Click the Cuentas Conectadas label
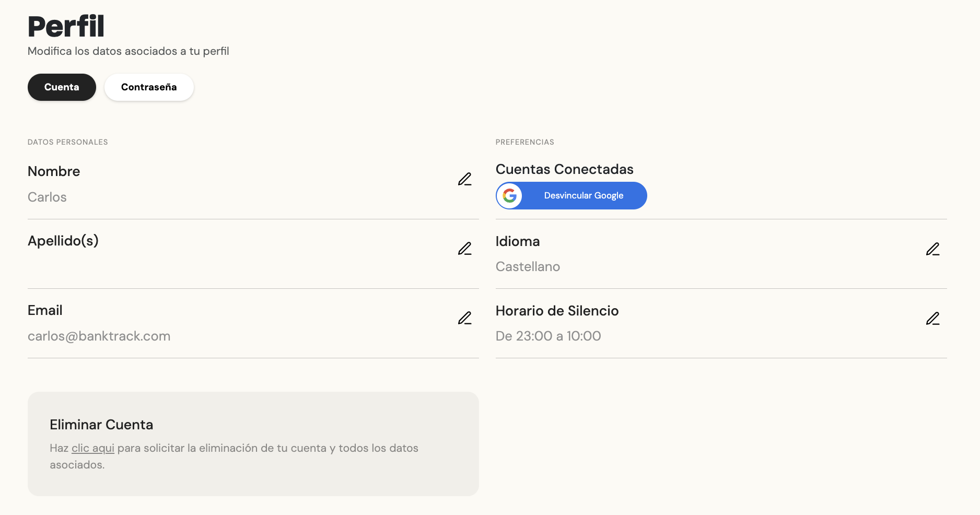 pos(564,169)
